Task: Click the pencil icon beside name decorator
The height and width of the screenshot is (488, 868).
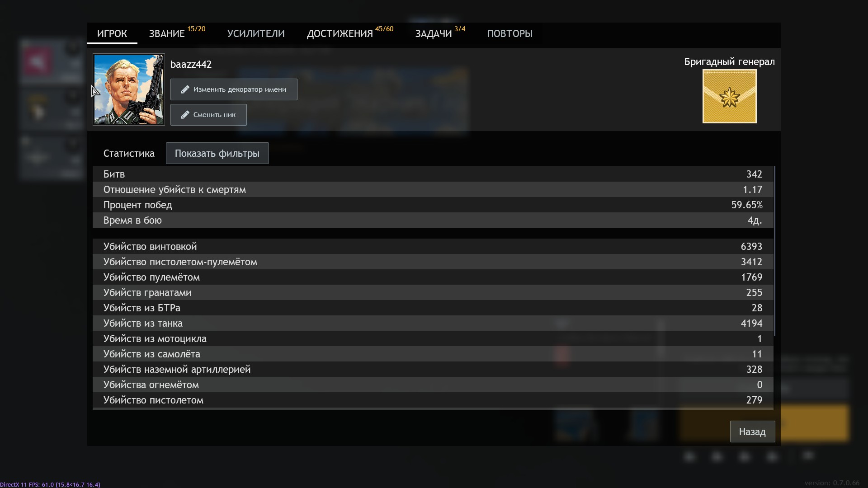Action: tap(185, 89)
